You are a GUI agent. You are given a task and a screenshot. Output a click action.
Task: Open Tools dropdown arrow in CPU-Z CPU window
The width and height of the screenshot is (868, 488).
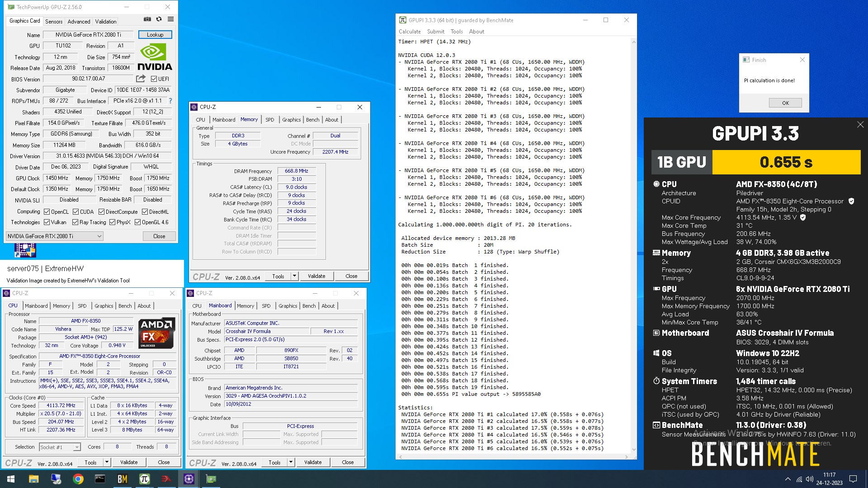pyautogui.click(x=107, y=462)
